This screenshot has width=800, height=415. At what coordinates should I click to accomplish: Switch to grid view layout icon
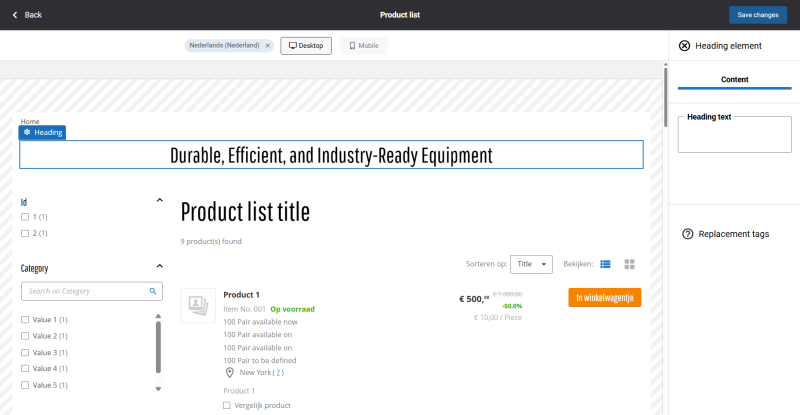click(x=630, y=264)
